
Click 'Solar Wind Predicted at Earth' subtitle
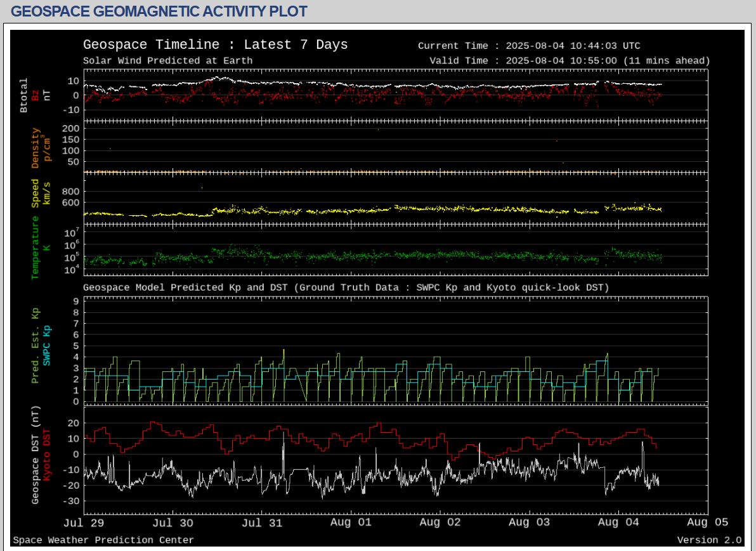167,61
